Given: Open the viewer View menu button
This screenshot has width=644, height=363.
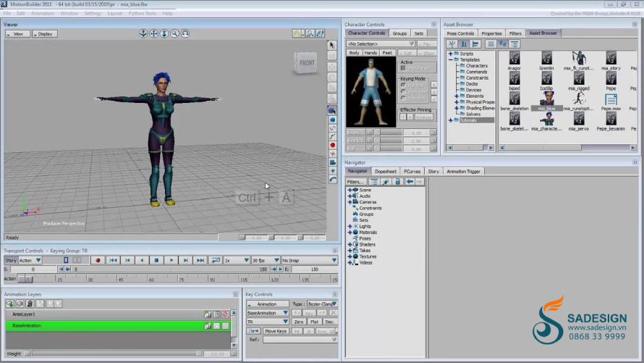Looking at the screenshot, I should click(17, 34).
